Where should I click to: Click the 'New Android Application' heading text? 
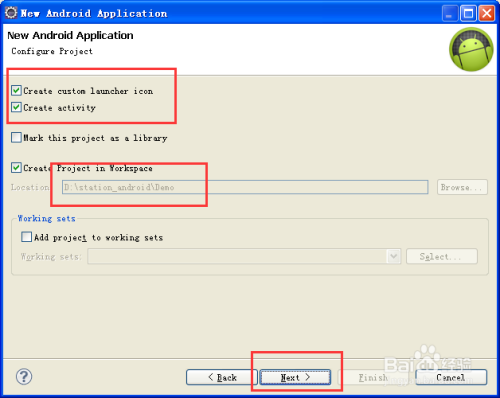[70, 35]
